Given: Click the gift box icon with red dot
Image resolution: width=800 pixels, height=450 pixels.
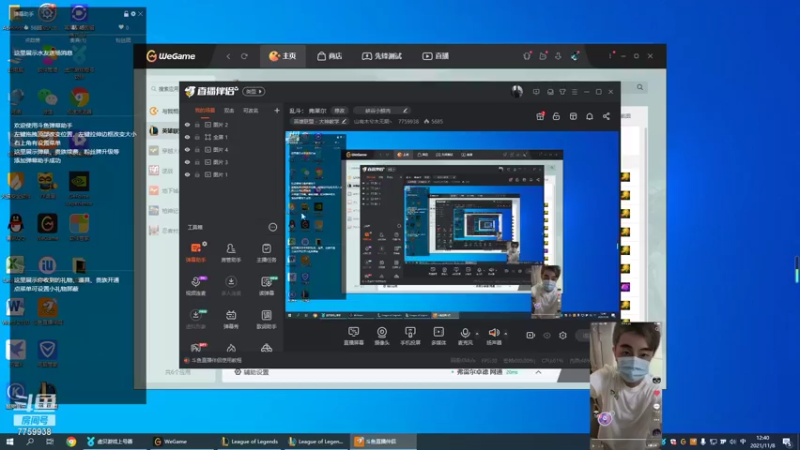Looking at the screenshot, I should click(x=540, y=116).
